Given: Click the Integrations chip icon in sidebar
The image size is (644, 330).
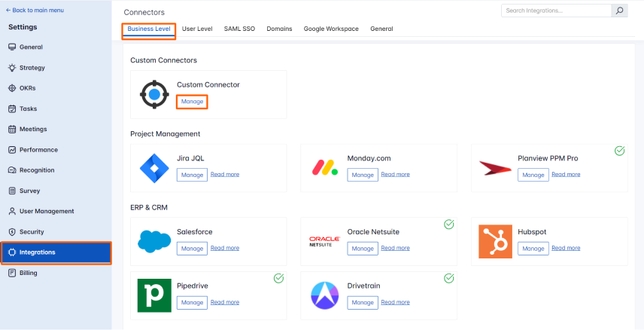Looking at the screenshot, I should point(12,252).
